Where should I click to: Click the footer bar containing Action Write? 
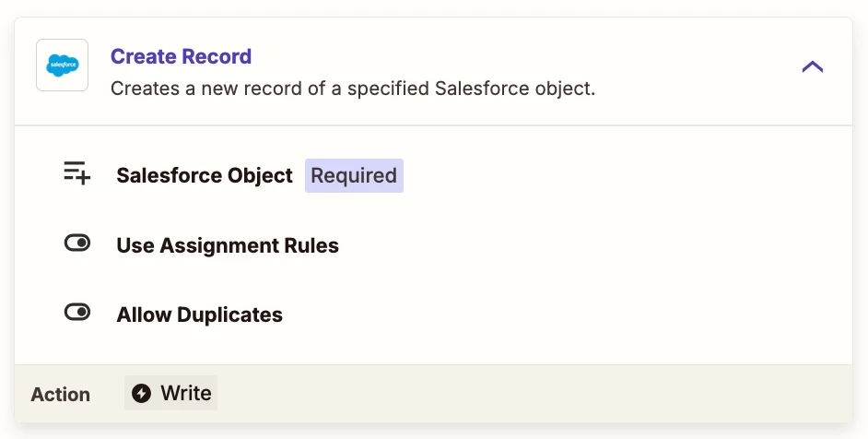click(433, 393)
